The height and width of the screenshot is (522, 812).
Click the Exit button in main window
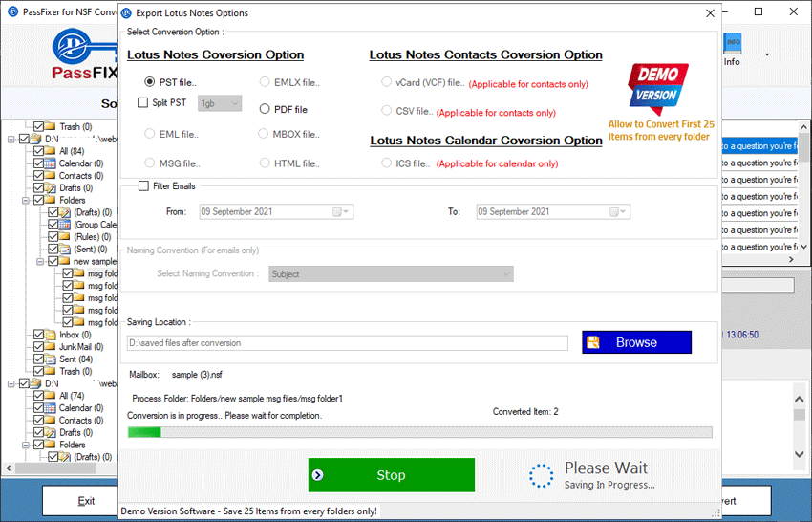(x=80, y=500)
